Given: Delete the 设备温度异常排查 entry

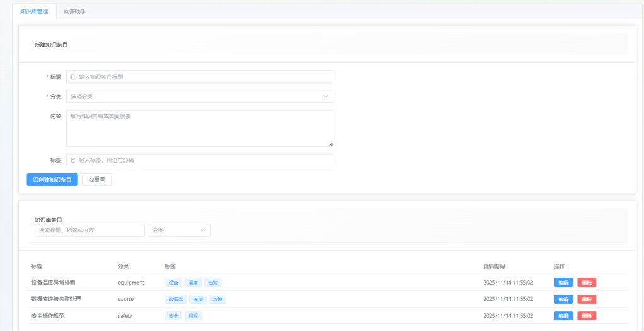Looking at the screenshot, I should (x=587, y=283).
